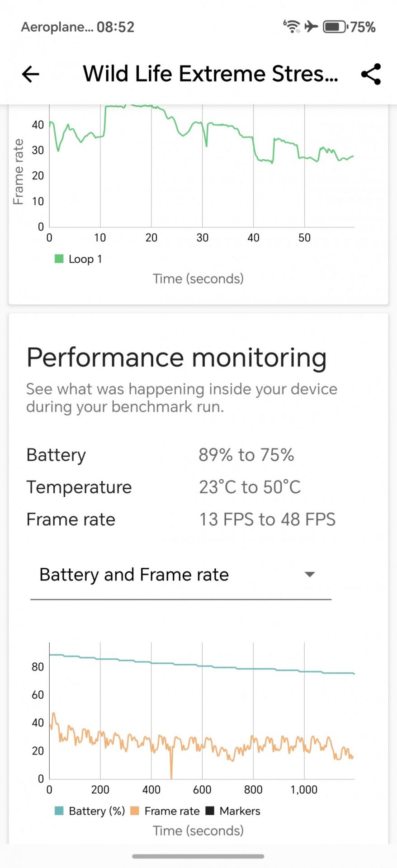Tap the Performance monitoring heading

click(x=176, y=358)
